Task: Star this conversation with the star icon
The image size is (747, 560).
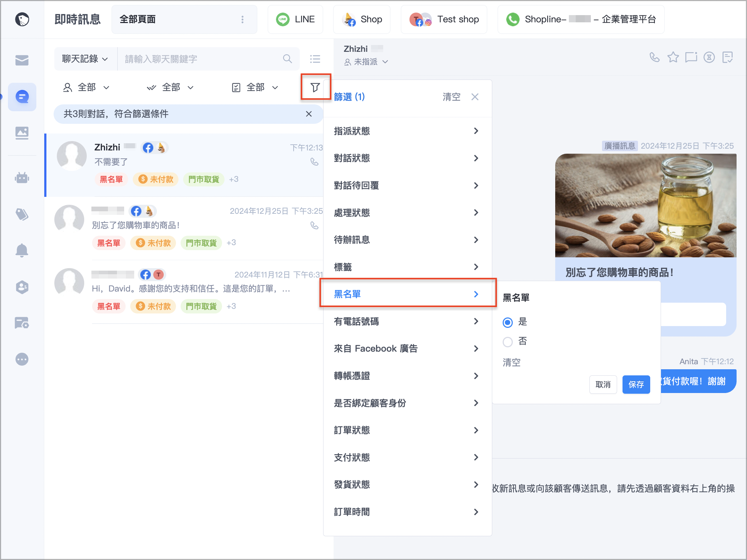Action: tap(673, 57)
